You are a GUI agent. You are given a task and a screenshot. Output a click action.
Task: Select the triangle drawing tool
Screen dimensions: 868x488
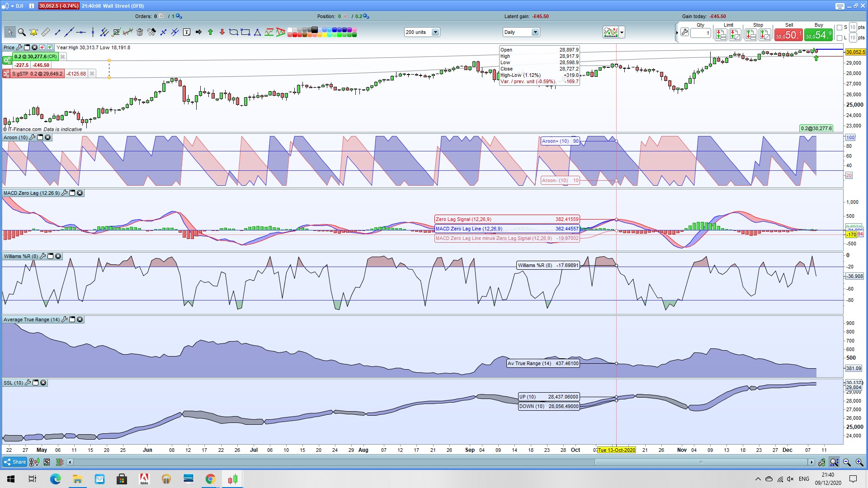[x=257, y=32]
